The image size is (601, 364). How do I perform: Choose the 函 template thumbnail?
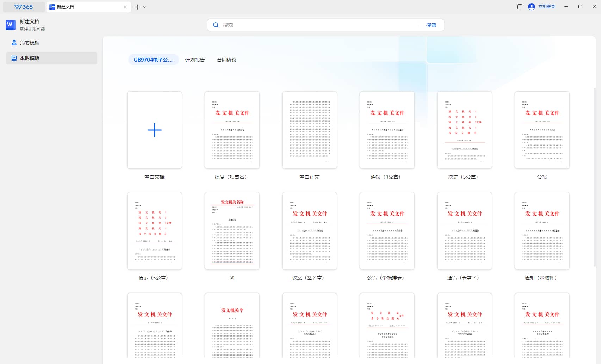232,231
